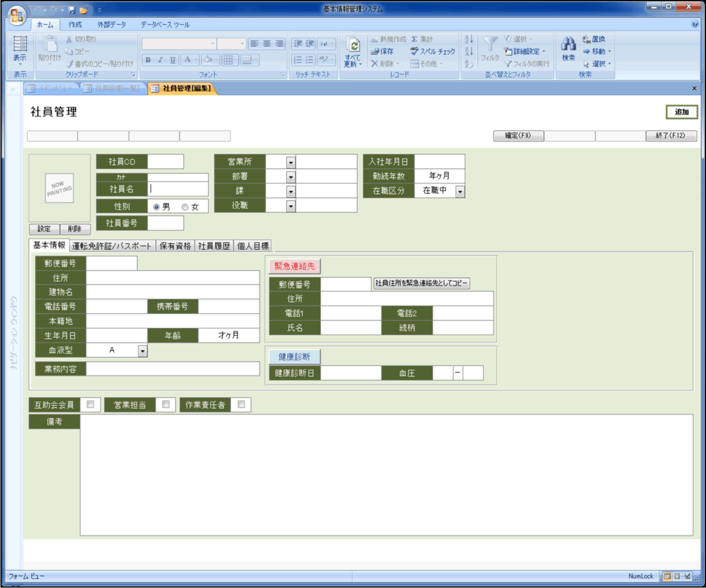Click the 検索 binoculars icon
Image resolution: width=706 pixels, height=588 pixels.
pos(568,45)
